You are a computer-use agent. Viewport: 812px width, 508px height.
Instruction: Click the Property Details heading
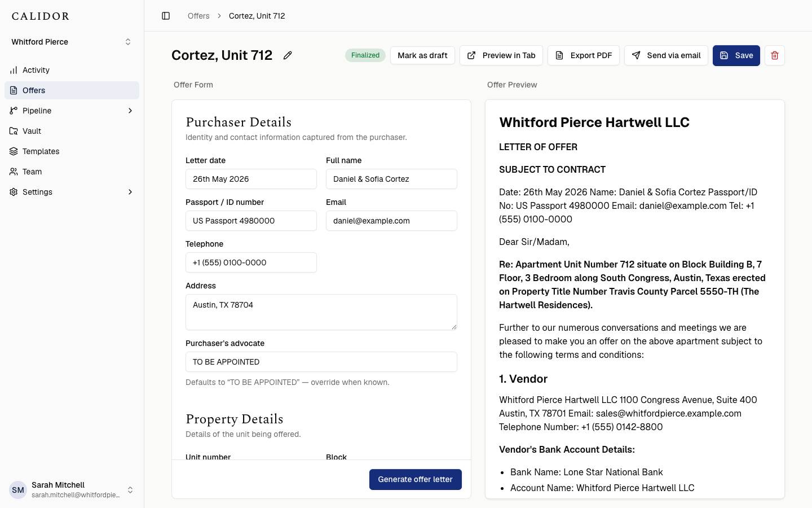[235, 419]
